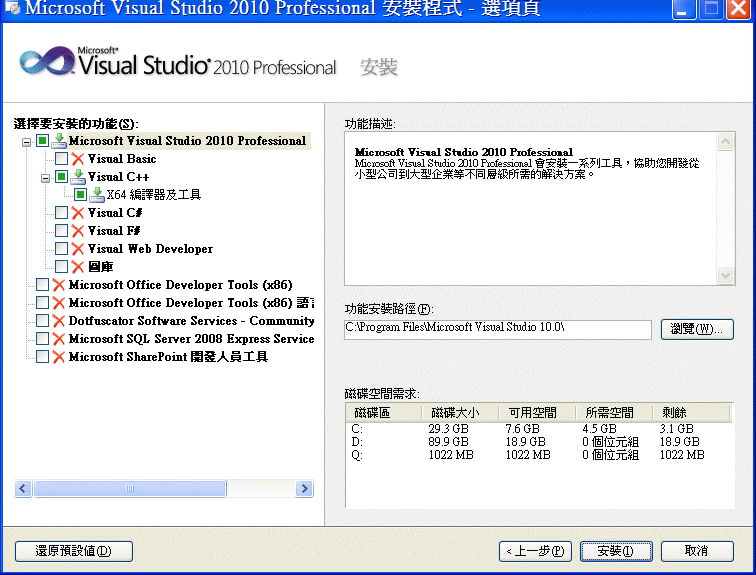
Task: Click the red X beside Office Developer Tools (x86) 語言 row
Action: [59, 303]
